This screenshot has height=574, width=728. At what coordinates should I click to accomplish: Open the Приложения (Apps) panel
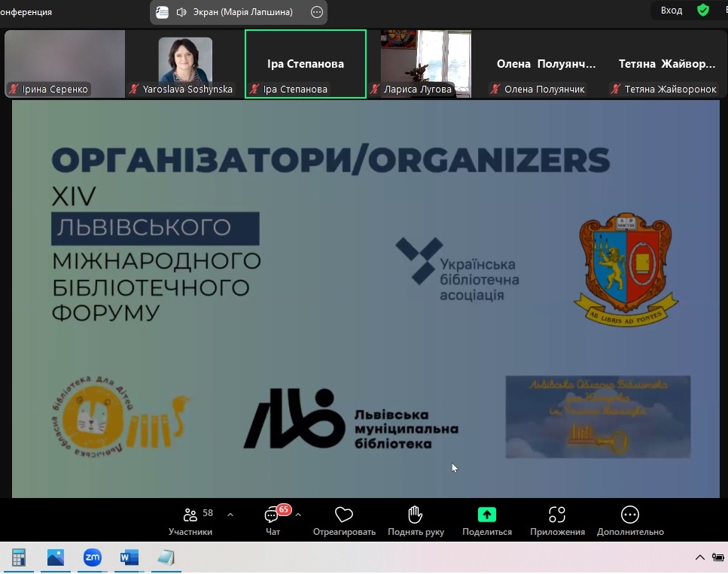[556, 515]
